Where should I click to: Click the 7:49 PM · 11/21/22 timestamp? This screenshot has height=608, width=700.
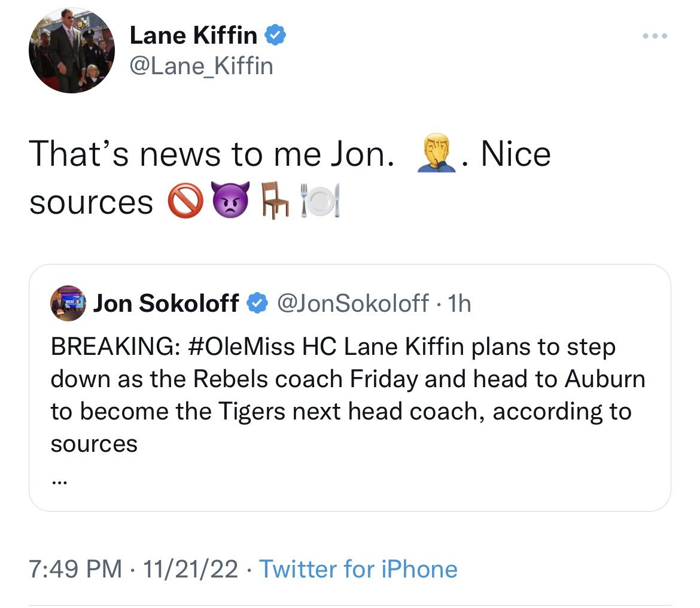click(133, 569)
